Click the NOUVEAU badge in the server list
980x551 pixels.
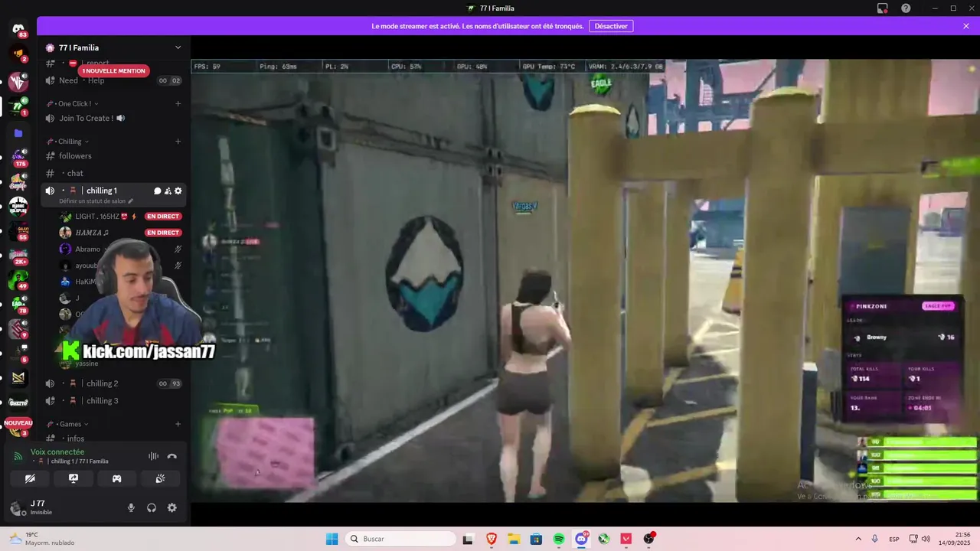click(x=18, y=423)
